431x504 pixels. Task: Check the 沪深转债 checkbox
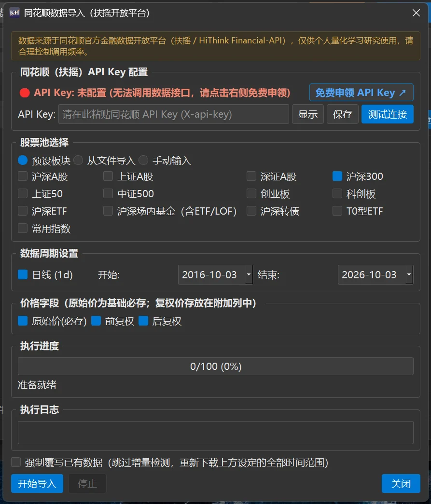251,211
